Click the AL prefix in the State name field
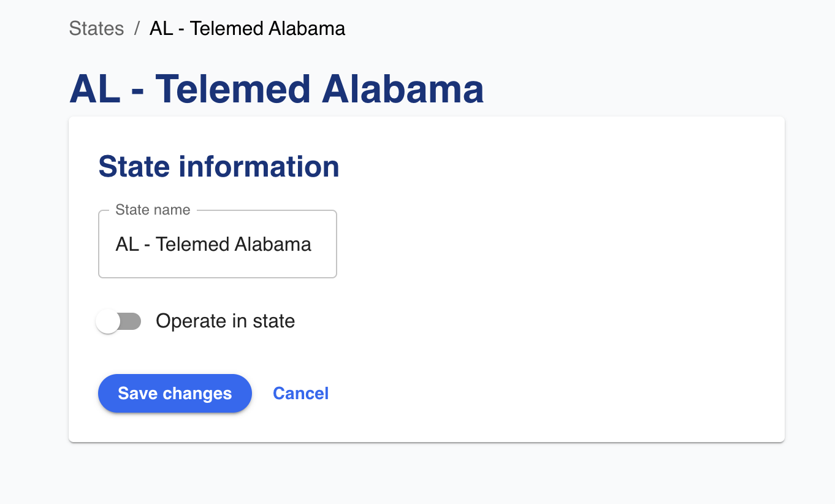Viewport: 835px width, 504px height. click(x=127, y=245)
